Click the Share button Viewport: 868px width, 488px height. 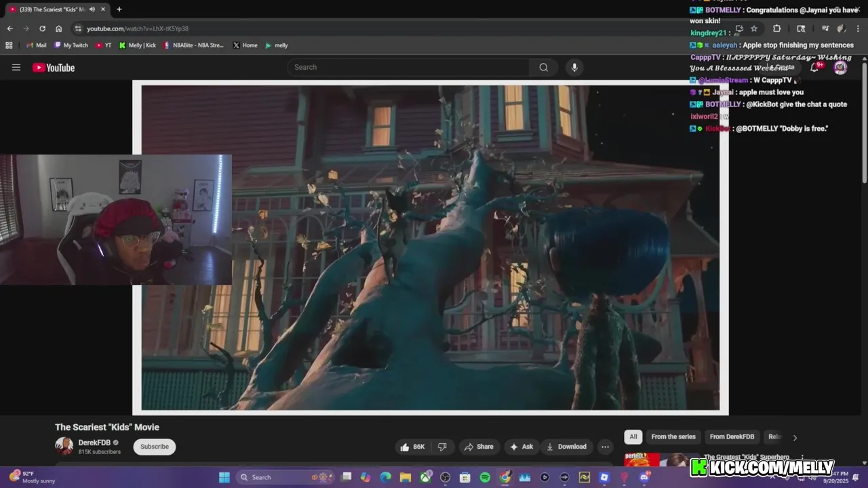coord(478,447)
